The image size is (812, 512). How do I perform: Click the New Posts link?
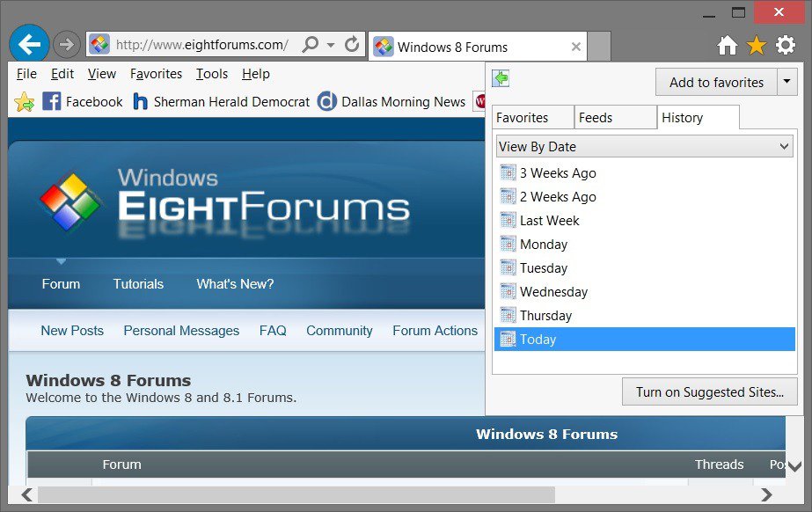tap(72, 330)
